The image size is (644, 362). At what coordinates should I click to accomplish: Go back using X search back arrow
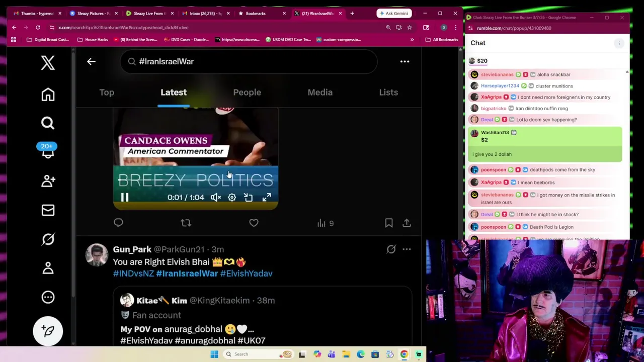pos(91,61)
